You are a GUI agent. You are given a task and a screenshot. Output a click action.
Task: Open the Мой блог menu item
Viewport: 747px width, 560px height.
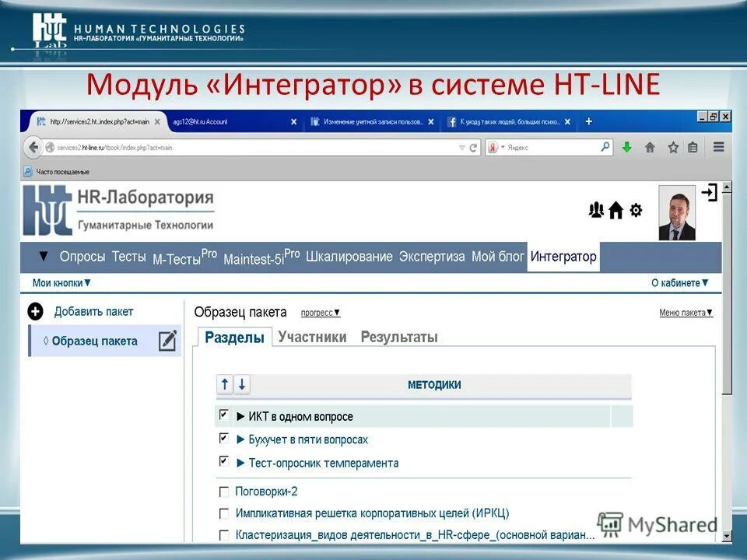(x=498, y=256)
